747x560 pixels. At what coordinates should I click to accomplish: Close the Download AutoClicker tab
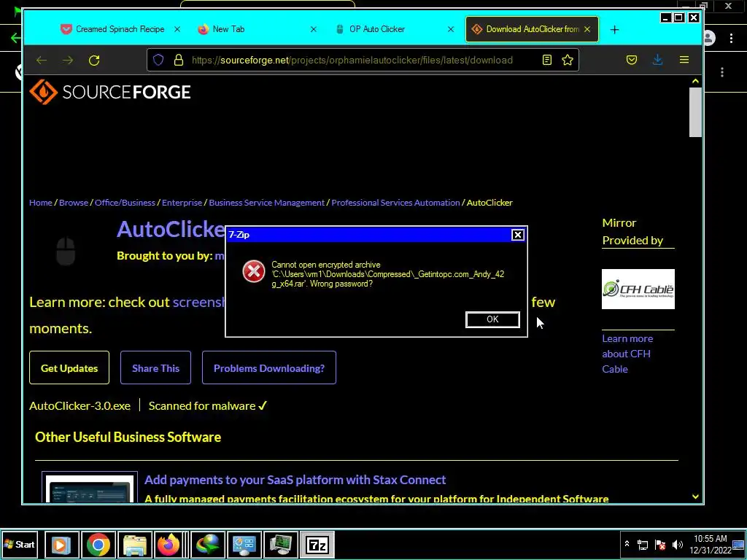587,29
